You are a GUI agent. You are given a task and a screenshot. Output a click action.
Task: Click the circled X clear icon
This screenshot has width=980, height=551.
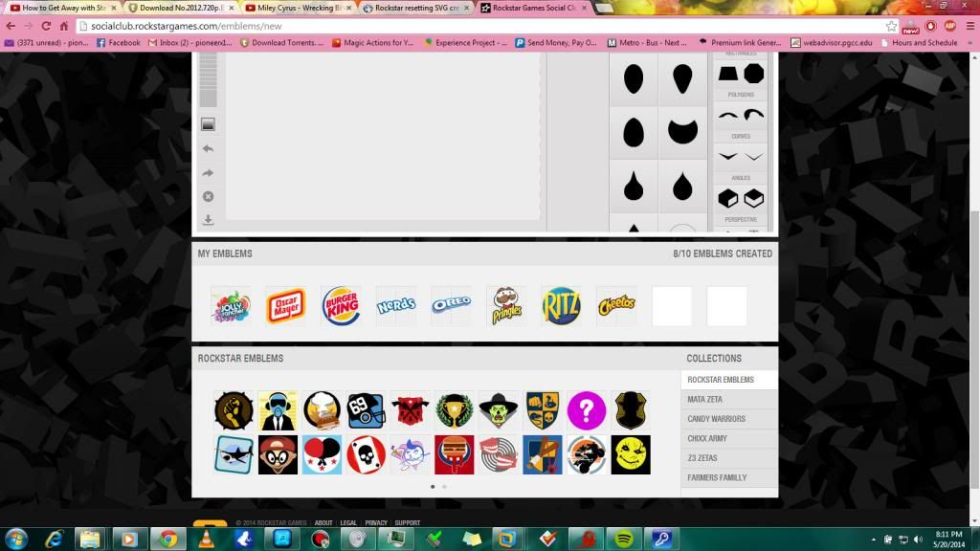tap(208, 197)
